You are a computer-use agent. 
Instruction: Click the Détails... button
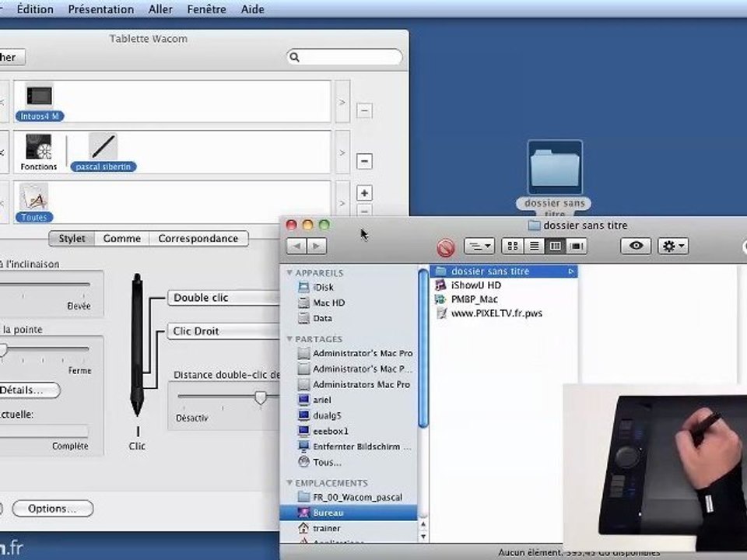click(x=29, y=390)
